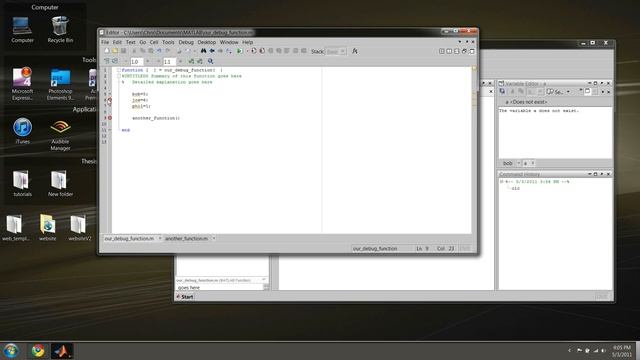Click the Find binoculars icon
This screenshot has width=640, height=360.
tap(203, 51)
